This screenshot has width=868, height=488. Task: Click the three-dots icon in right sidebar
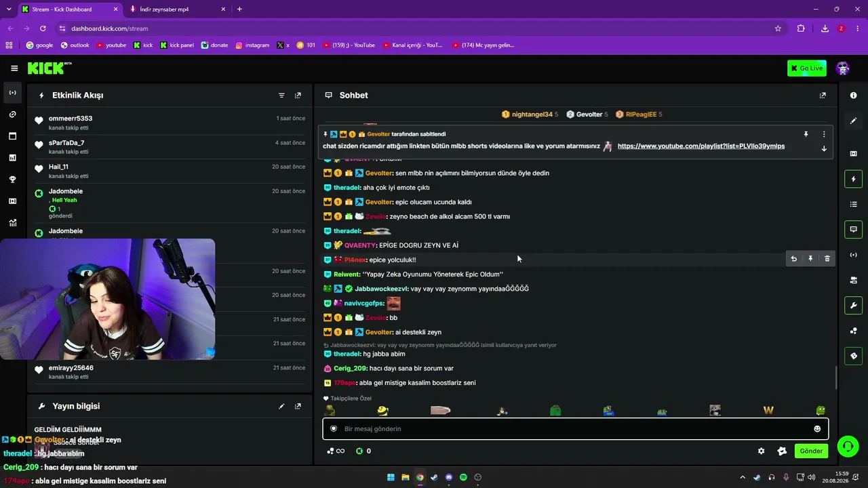(853, 331)
